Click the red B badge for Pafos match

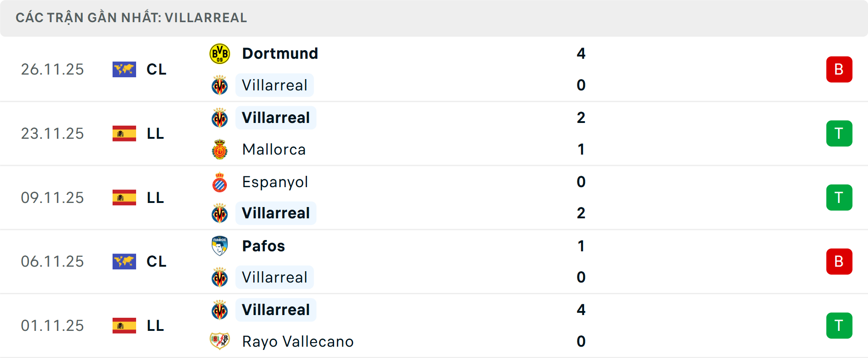pos(839,262)
